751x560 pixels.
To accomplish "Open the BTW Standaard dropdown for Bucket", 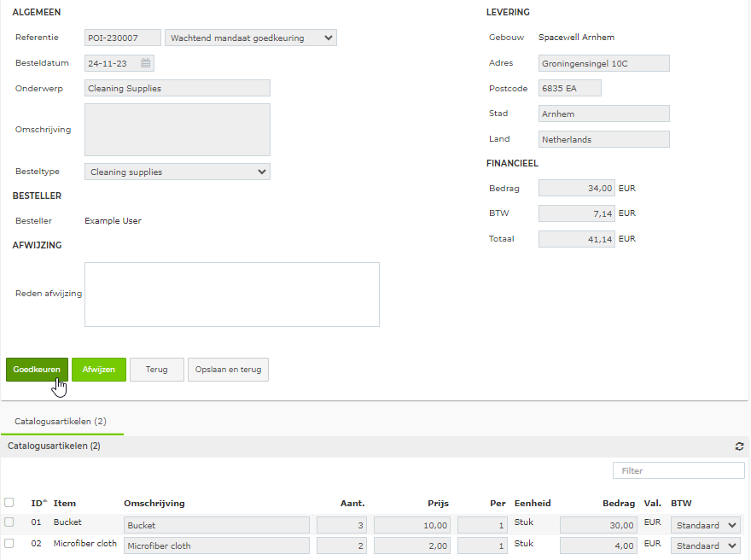I will pyautogui.click(x=705, y=525).
